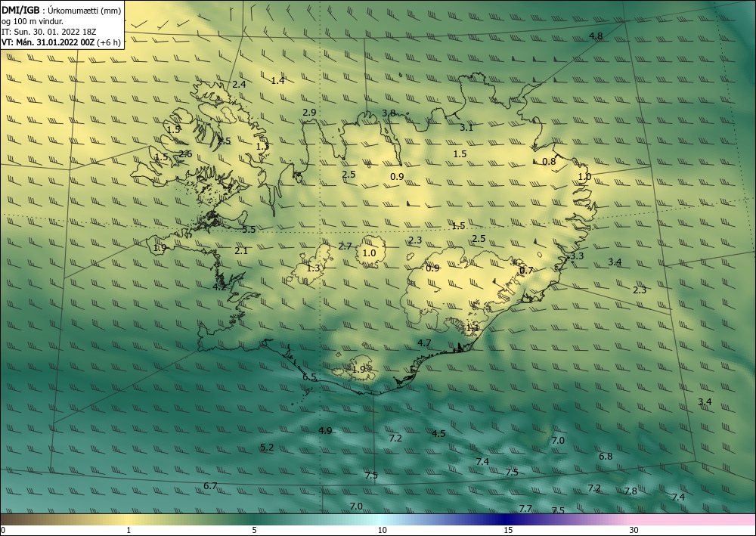Click the 6.7 value in the southwest ocean
The height and width of the screenshot is (536, 756).
pyautogui.click(x=210, y=486)
